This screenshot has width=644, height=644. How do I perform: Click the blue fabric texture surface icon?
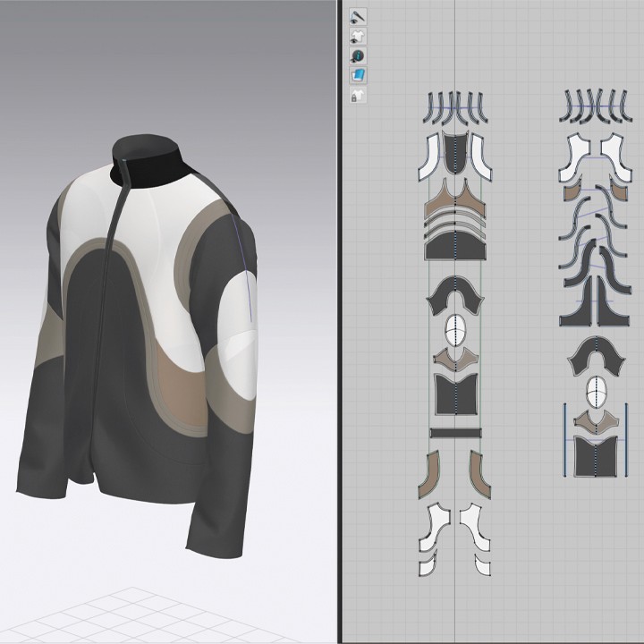coord(358,75)
